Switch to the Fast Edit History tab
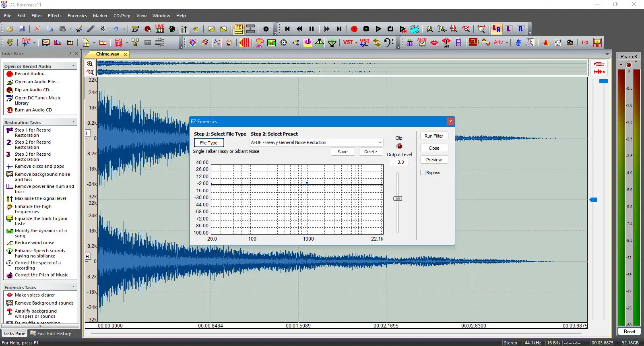Viewport: 644px width, 346px height. point(51,334)
